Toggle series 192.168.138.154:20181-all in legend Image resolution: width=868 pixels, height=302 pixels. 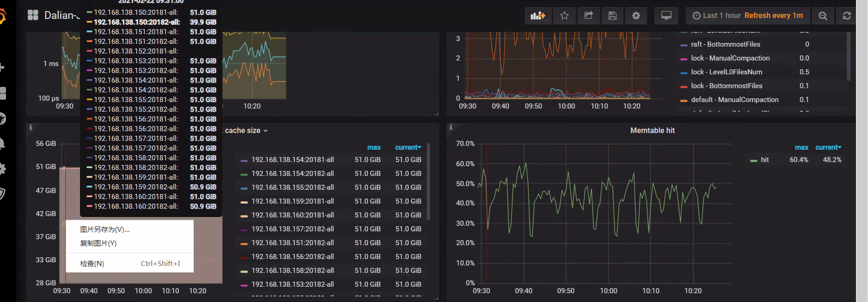point(292,160)
